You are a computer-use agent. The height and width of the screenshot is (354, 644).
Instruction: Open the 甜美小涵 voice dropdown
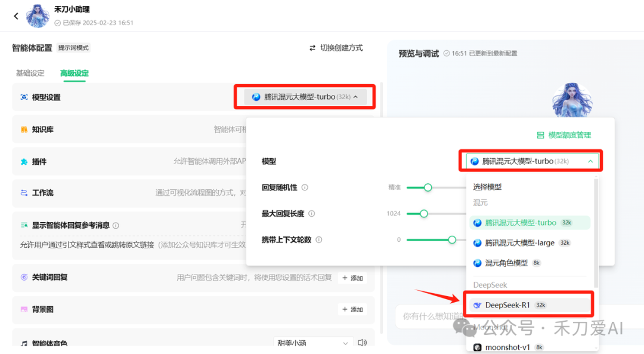click(313, 343)
